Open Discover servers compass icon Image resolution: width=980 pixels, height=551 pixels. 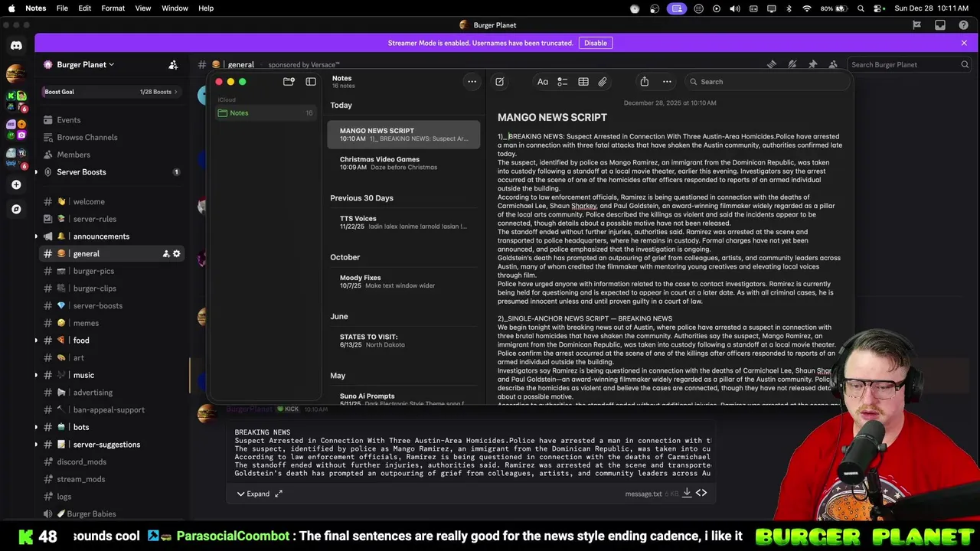click(x=16, y=209)
